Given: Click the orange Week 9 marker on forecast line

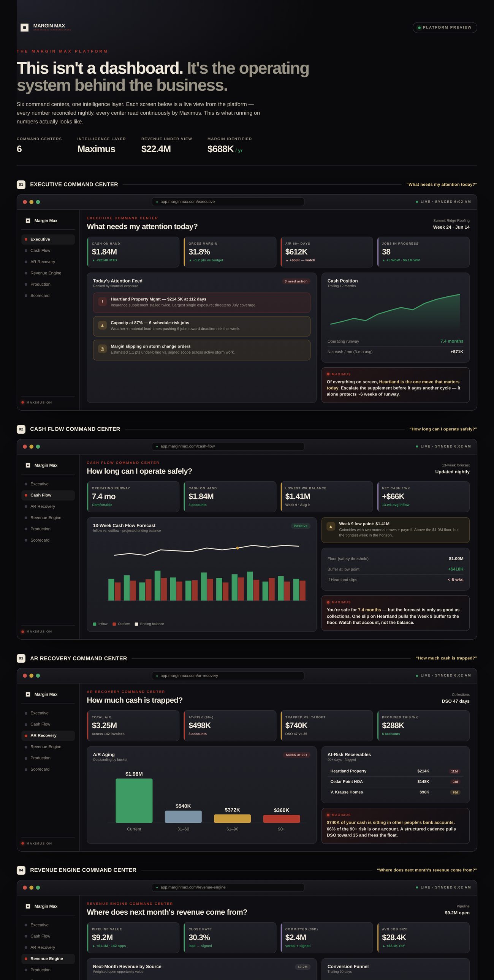Looking at the screenshot, I should point(237,548).
